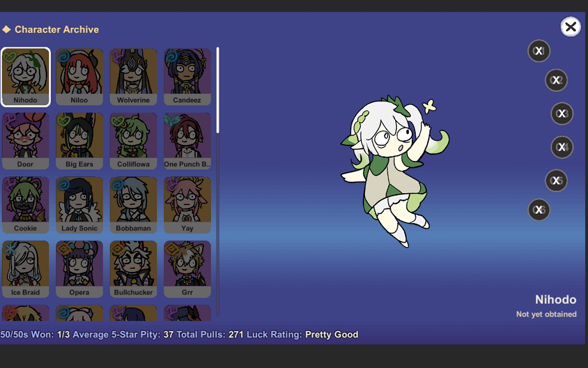View the Big Ears character
The image size is (588, 368).
tap(79, 141)
